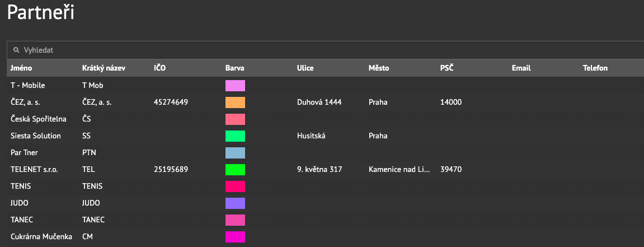Screen dimensions: 644x247
Task: Click the light blue swatch for Par Tner
Action: coord(236,153)
